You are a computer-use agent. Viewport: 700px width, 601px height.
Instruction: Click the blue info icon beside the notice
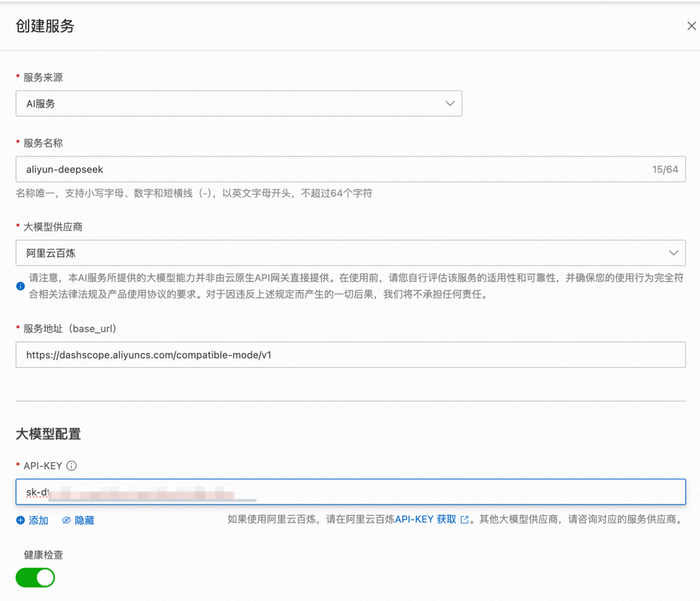(21, 286)
